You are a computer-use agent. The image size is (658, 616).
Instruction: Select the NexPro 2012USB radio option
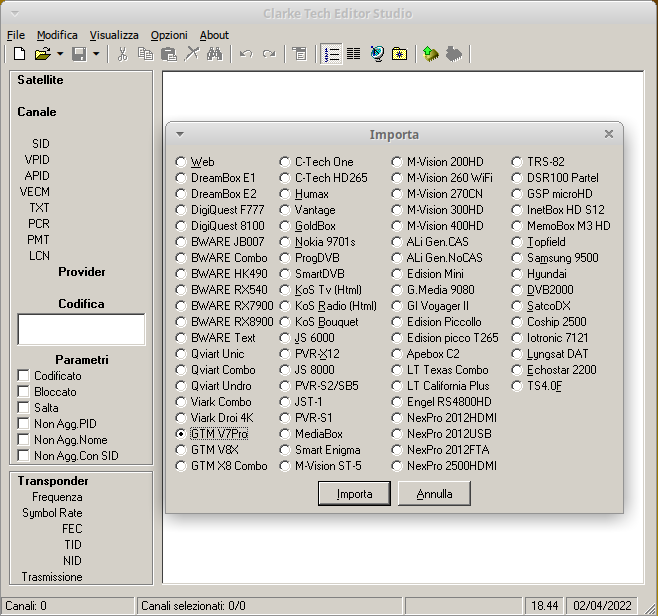tap(397, 434)
